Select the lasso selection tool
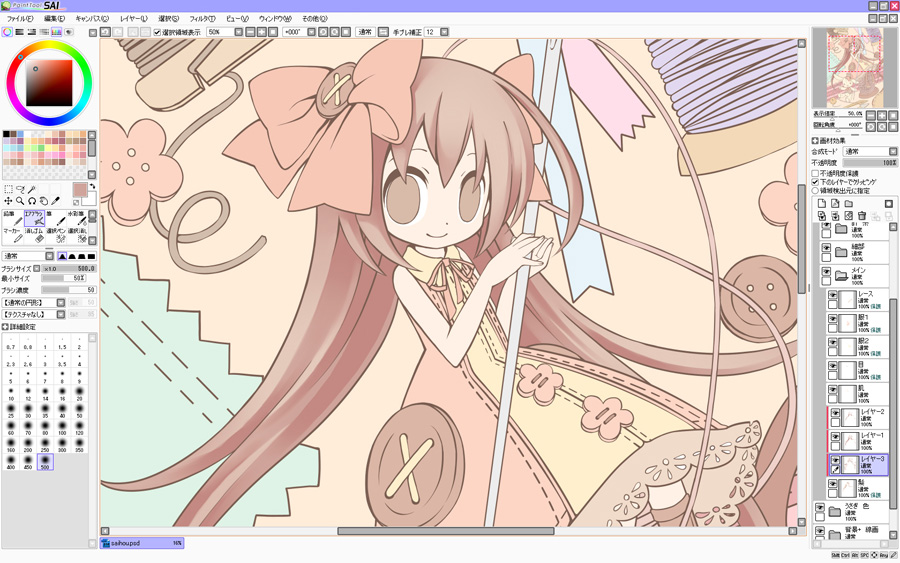This screenshot has height=563, width=900. (20, 189)
